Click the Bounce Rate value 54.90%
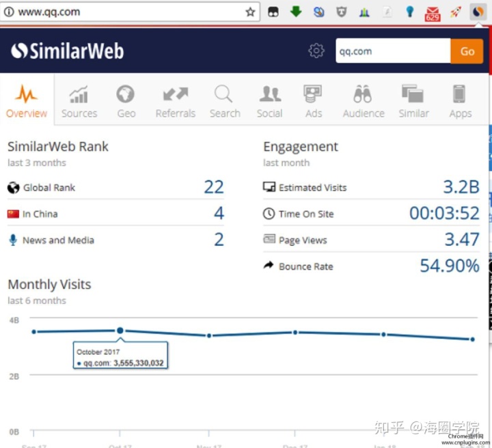The image size is (492, 448). (450, 266)
